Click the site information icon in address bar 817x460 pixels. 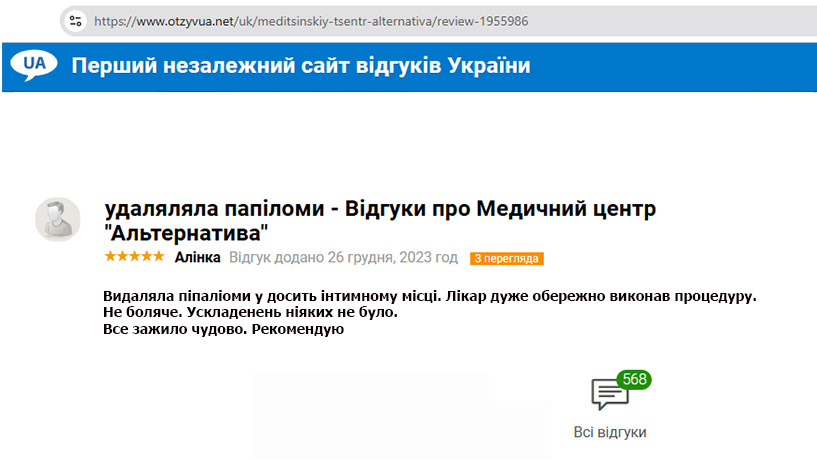pos(75,20)
